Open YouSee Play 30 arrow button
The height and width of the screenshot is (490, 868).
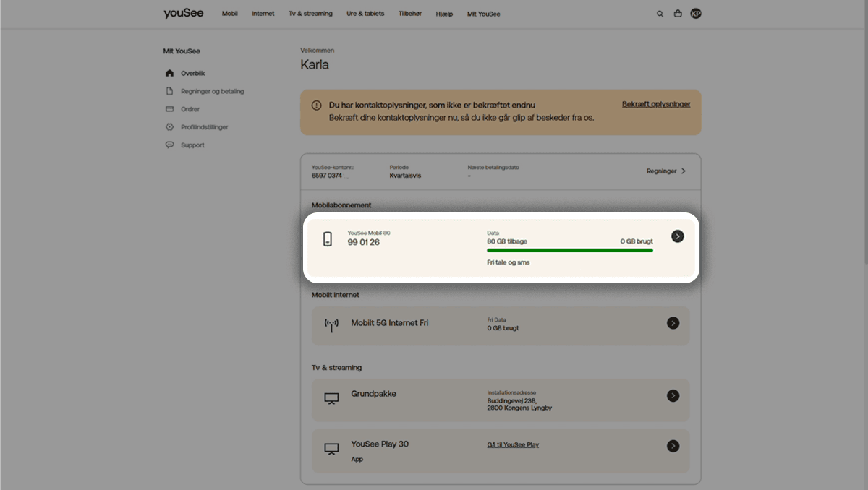pyautogui.click(x=673, y=446)
